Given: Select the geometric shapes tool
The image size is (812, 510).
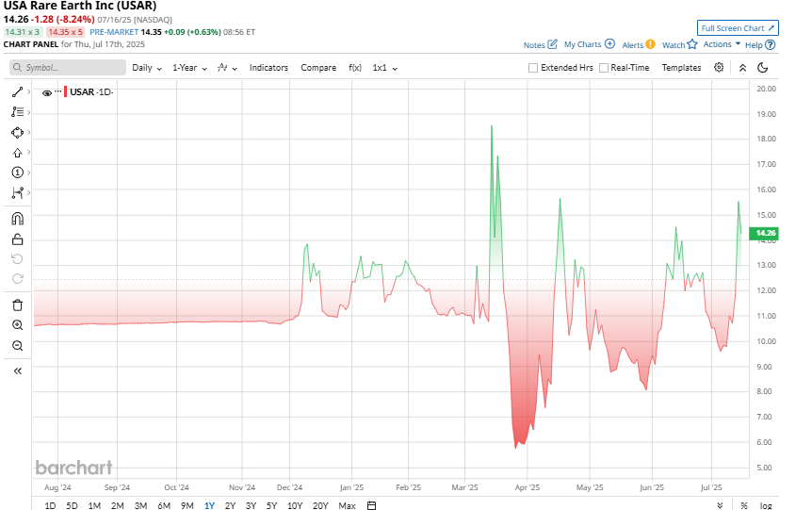Looking at the screenshot, I should (x=17, y=133).
